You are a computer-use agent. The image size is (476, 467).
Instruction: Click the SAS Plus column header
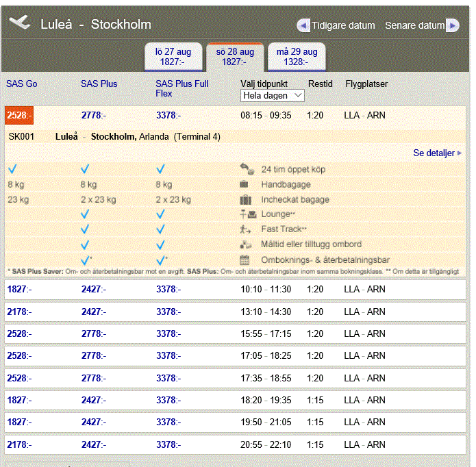click(x=99, y=84)
